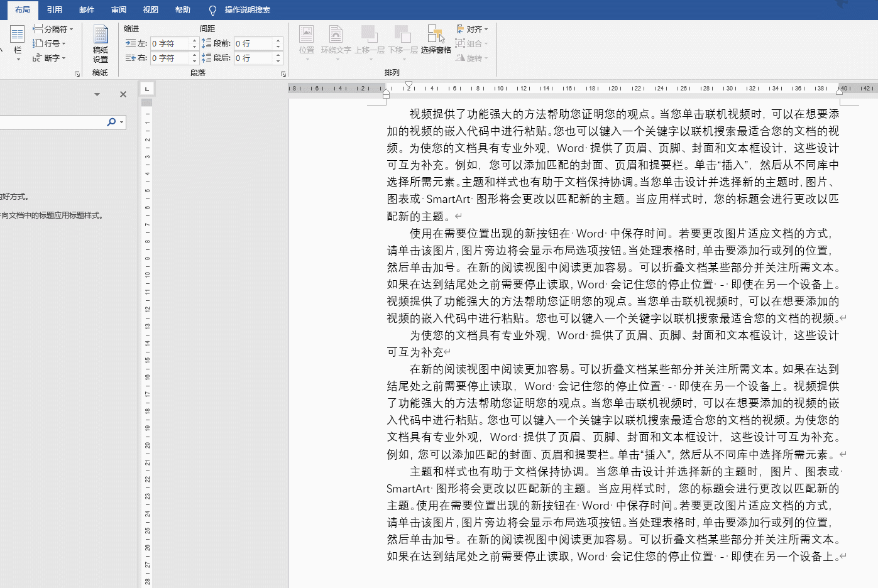Click the lightbulb 操作说明搜索 icon

[x=212, y=10]
